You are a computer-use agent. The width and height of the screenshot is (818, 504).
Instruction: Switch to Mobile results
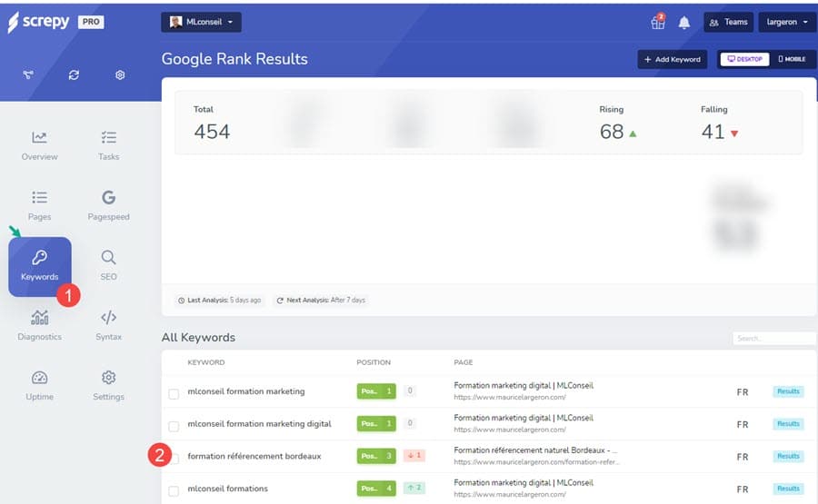pos(792,59)
